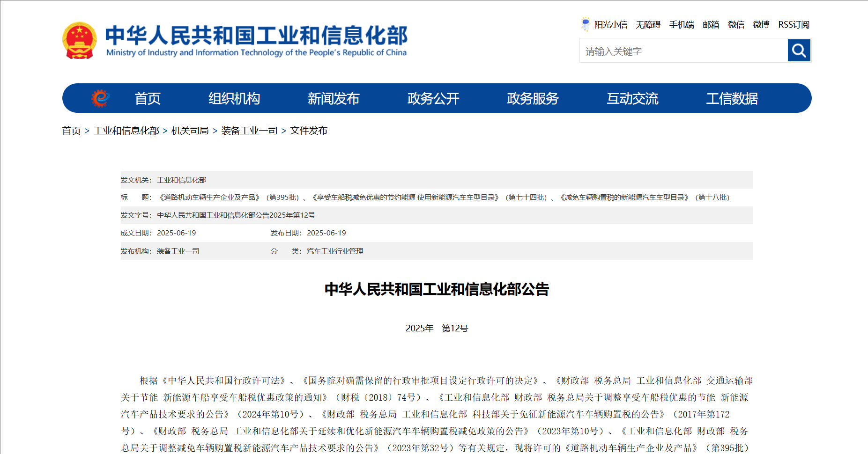This screenshot has height=454, width=868.
Task: Click the gear icon in navigation bar
Action: pyautogui.click(x=100, y=98)
